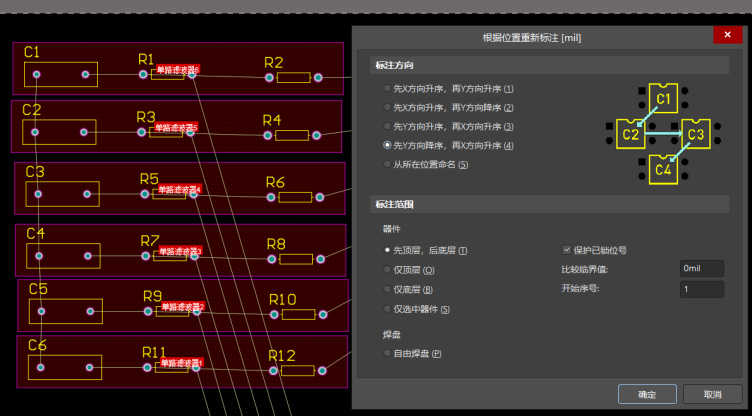Click the 取消 button
753x416 pixels.
pos(712,394)
